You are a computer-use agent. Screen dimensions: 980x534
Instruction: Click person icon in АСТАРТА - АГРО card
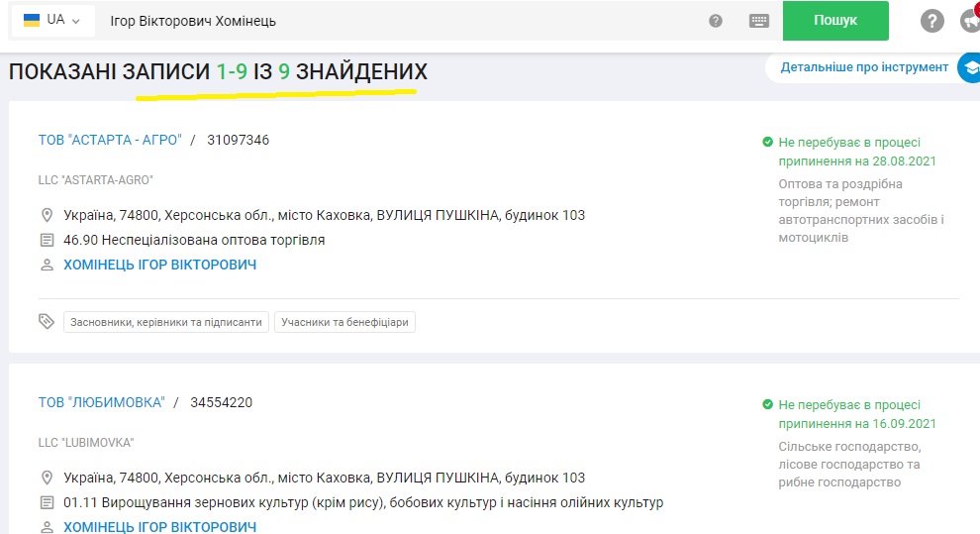tap(46, 266)
